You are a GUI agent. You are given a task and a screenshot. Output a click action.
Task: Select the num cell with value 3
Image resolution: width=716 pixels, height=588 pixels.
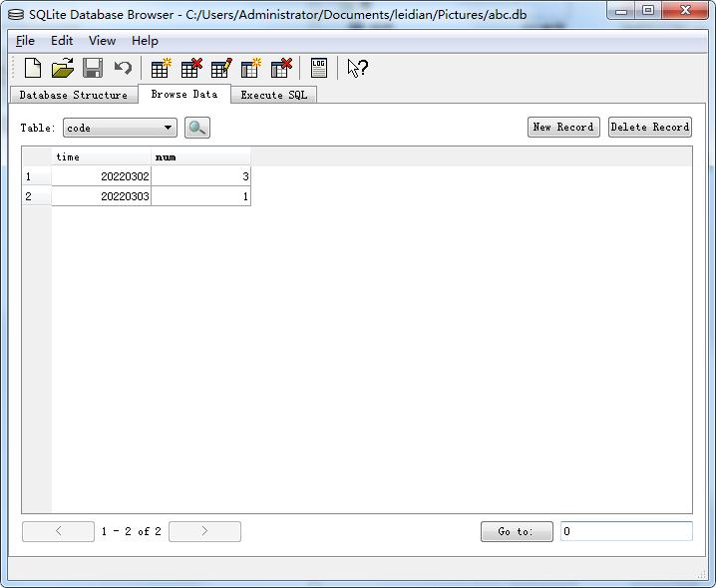200,176
